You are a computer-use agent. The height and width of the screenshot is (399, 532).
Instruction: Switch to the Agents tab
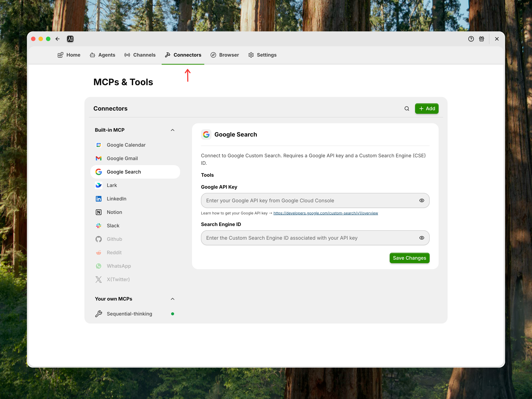[x=102, y=55]
